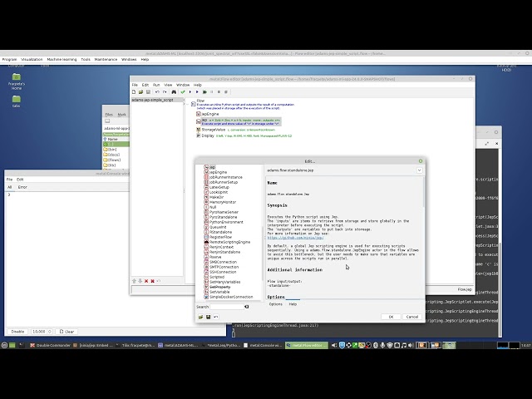Viewport: 532px width, 399px height.
Task: Click the Disable button in Console window
Action: 17,332
